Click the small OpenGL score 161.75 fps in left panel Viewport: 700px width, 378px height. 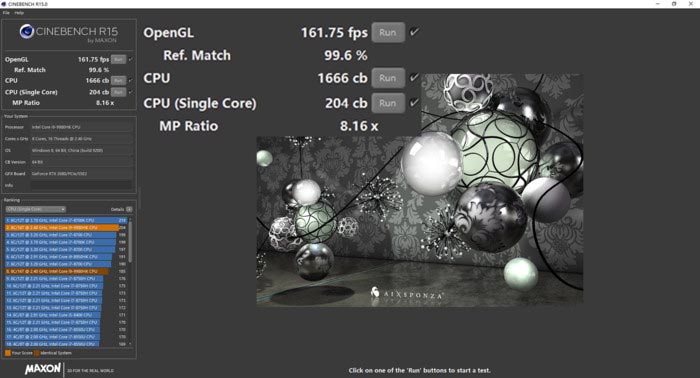pos(93,59)
